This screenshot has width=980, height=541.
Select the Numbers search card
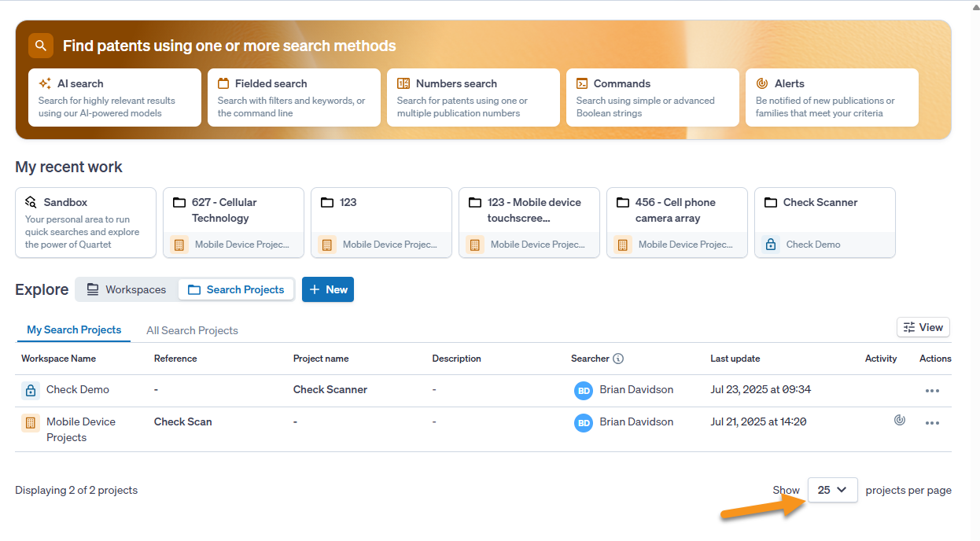pos(473,98)
